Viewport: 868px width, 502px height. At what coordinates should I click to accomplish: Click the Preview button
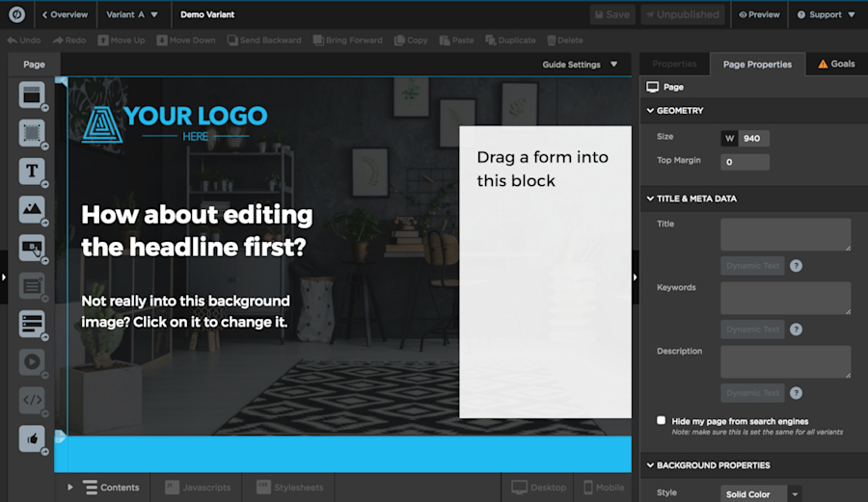pos(760,14)
